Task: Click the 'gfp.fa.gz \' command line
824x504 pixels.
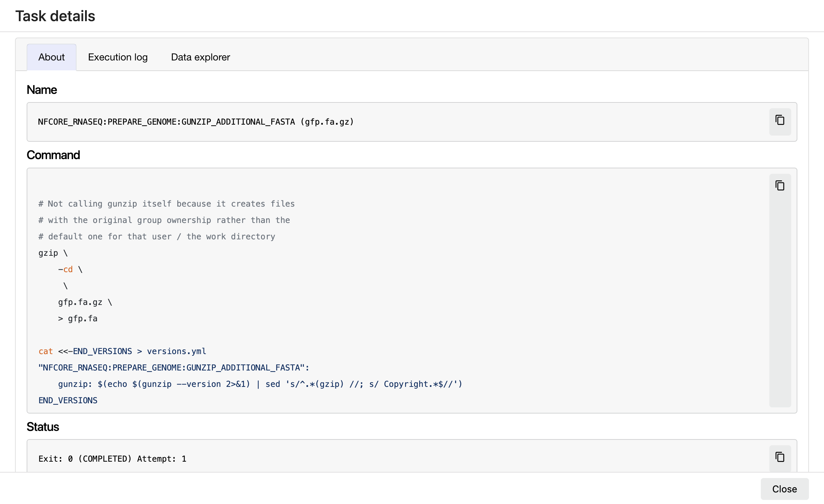Action: coord(85,302)
